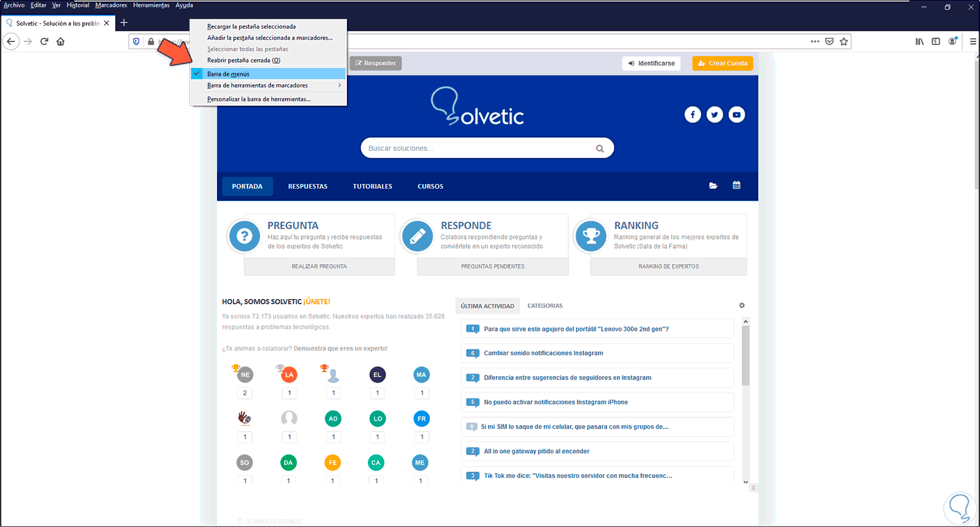Save page to Pocket
This screenshot has height=527, width=980.
pyautogui.click(x=829, y=41)
